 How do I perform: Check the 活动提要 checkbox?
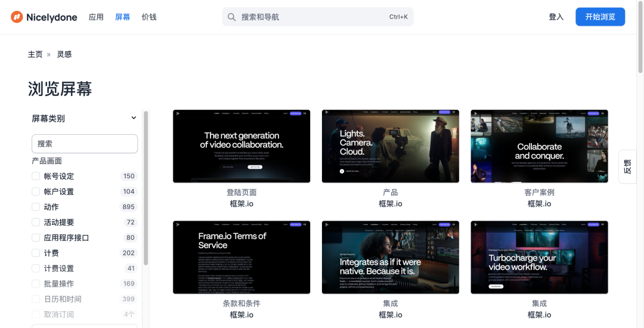coord(36,222)
